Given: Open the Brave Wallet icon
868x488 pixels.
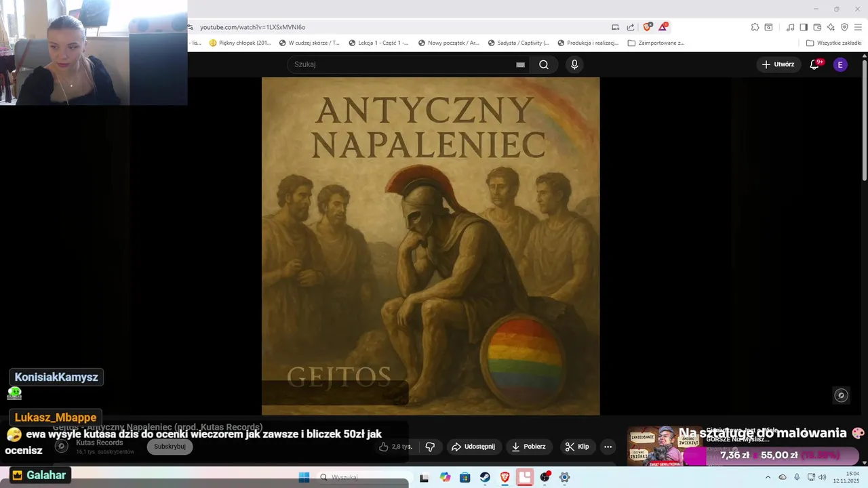Looking at the screenshot, I should coord(817,27).
